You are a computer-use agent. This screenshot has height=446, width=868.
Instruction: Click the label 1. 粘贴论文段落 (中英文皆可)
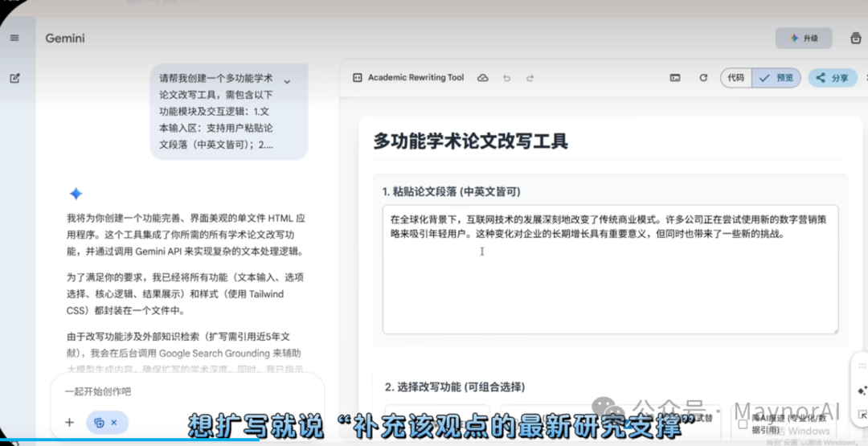tap(451, 191)
